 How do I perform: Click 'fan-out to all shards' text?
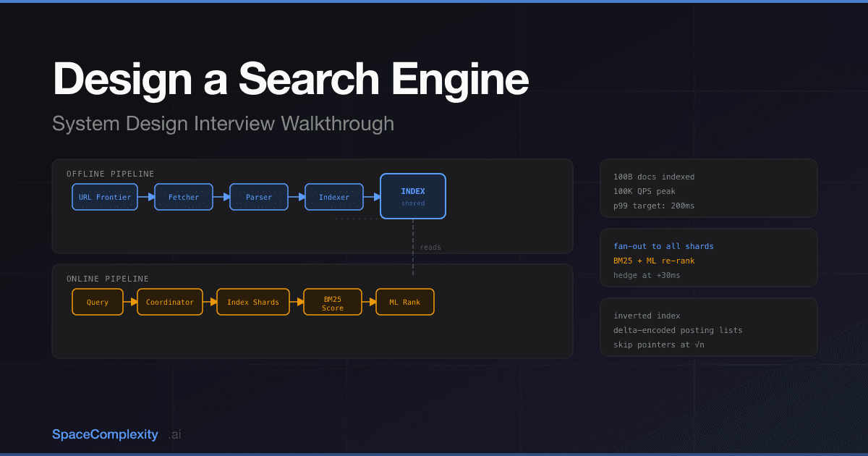tap(663, 246)
